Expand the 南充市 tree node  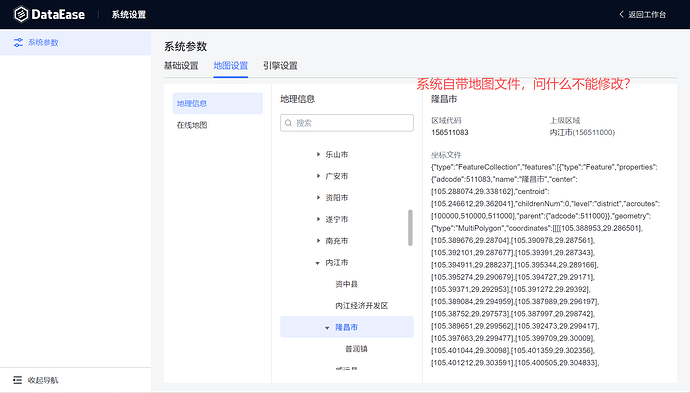point(318,241)
